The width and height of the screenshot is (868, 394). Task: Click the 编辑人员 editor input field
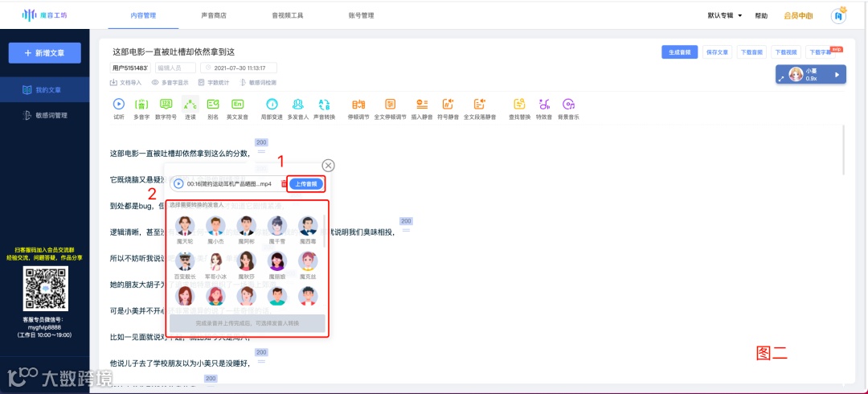[x=175, y=68]
